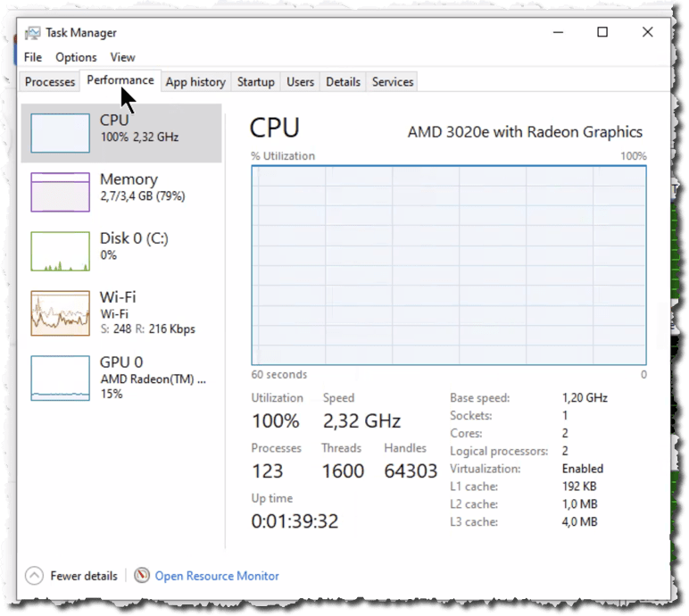Select the GPU 0 mini graph thumbnail
The width and height of the screenshot is (689, 616).
60,379
